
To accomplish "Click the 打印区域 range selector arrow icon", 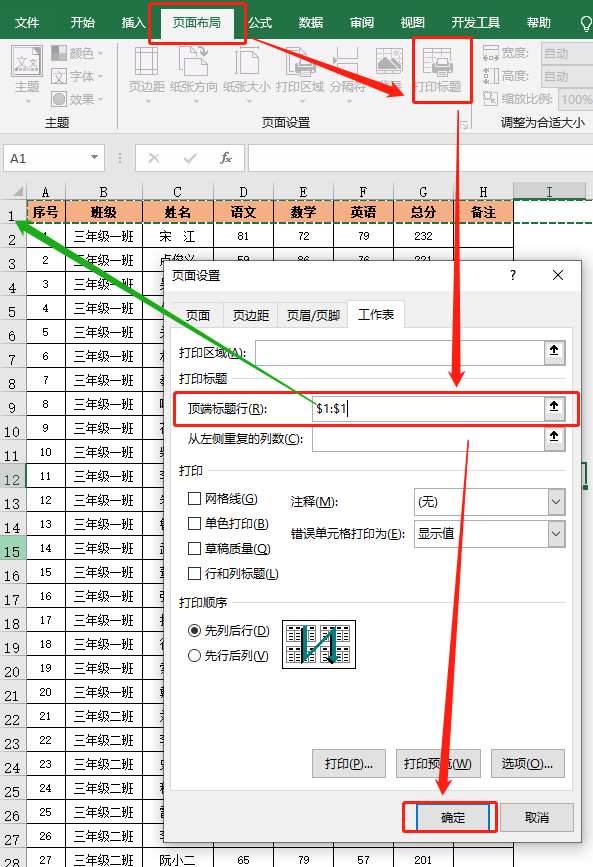I will click(x=554, y=351).
